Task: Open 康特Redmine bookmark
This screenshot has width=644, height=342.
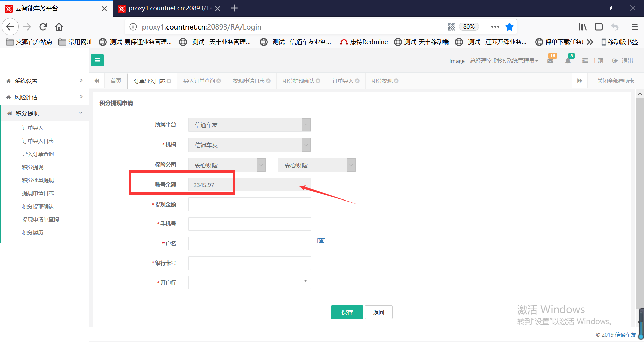Action: coord(364,42)
